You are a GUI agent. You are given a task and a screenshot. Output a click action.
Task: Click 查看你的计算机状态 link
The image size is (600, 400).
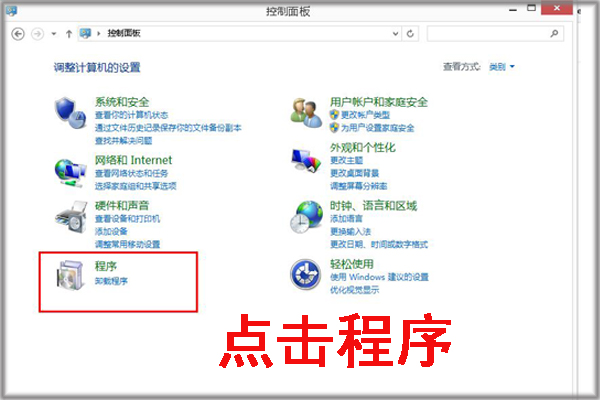coord(131,115)
